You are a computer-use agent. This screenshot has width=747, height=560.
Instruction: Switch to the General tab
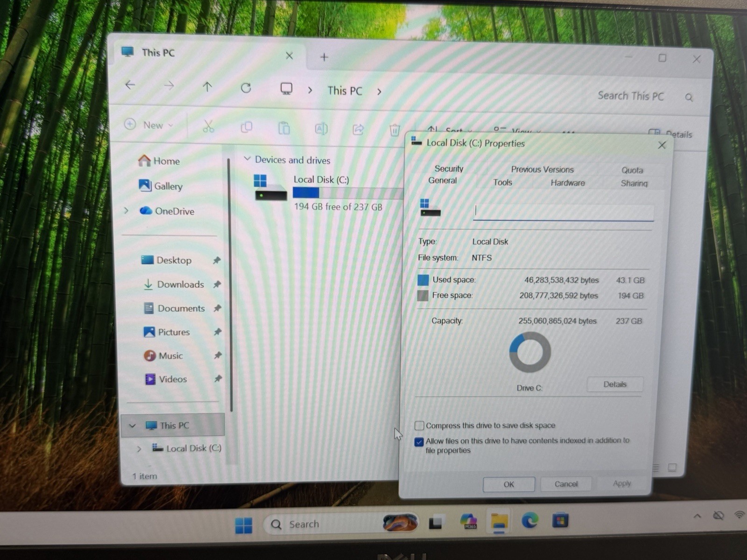click(x=442, y=181)
